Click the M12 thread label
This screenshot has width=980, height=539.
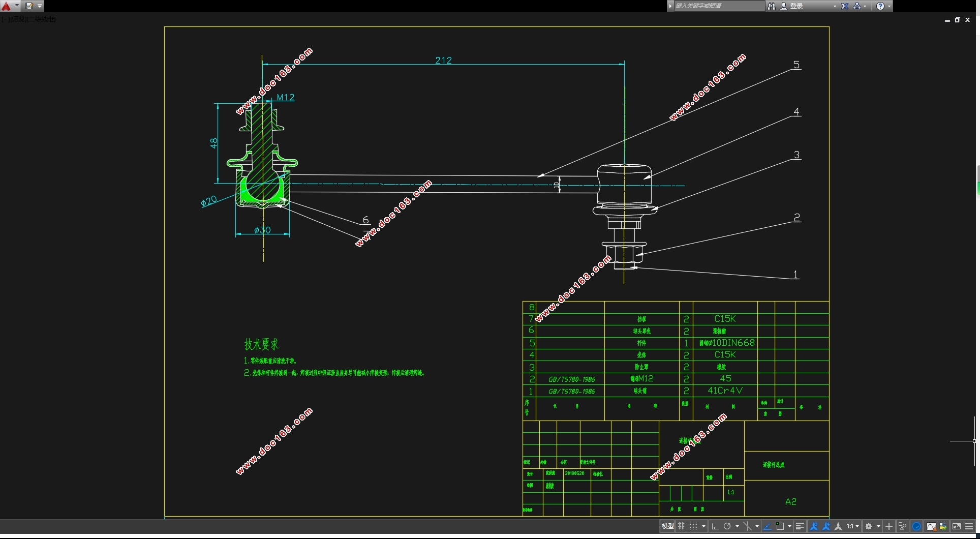click(x=286, y=97)
